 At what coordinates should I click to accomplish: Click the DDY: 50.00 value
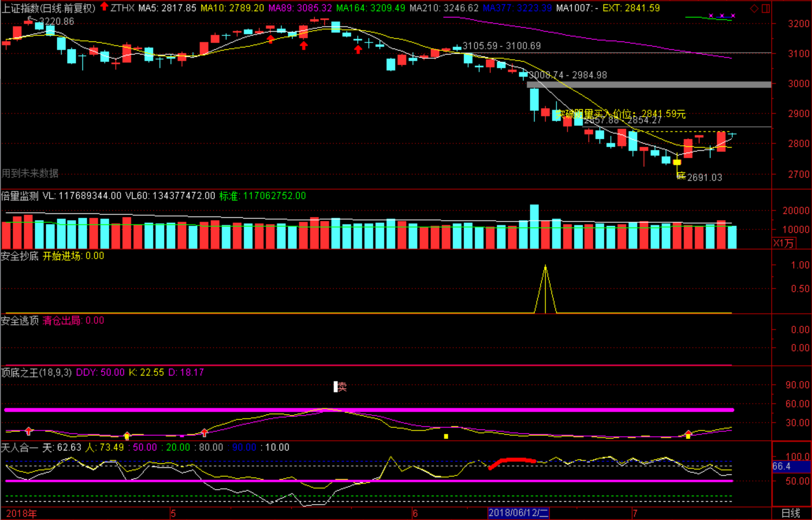click(x=100, y=372)
